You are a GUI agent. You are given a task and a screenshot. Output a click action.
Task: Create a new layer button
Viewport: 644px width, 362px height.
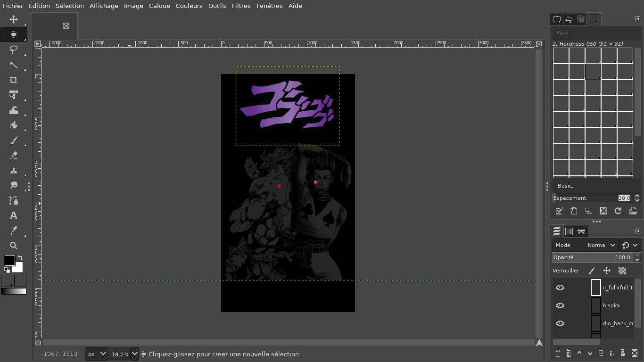pos(558,353)
